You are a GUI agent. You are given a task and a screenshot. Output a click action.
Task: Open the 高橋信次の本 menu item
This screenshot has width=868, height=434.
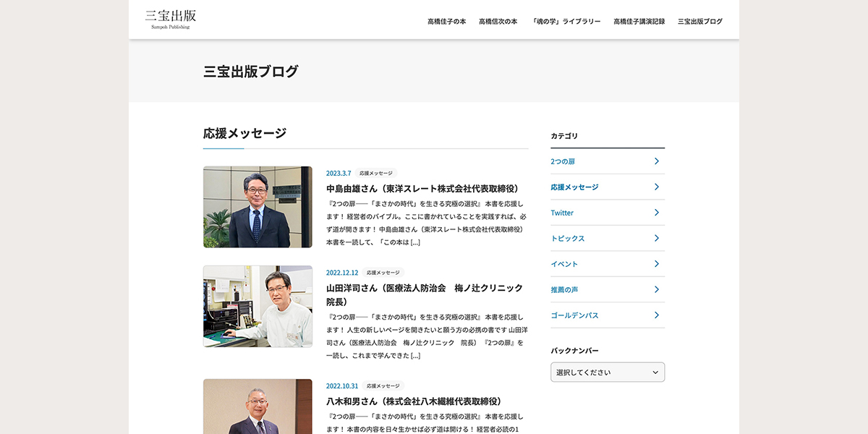[498, 21]
